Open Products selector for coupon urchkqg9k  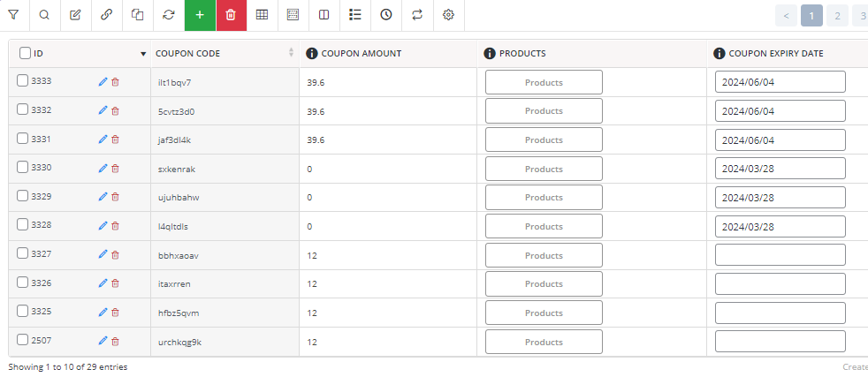point(544,342)
